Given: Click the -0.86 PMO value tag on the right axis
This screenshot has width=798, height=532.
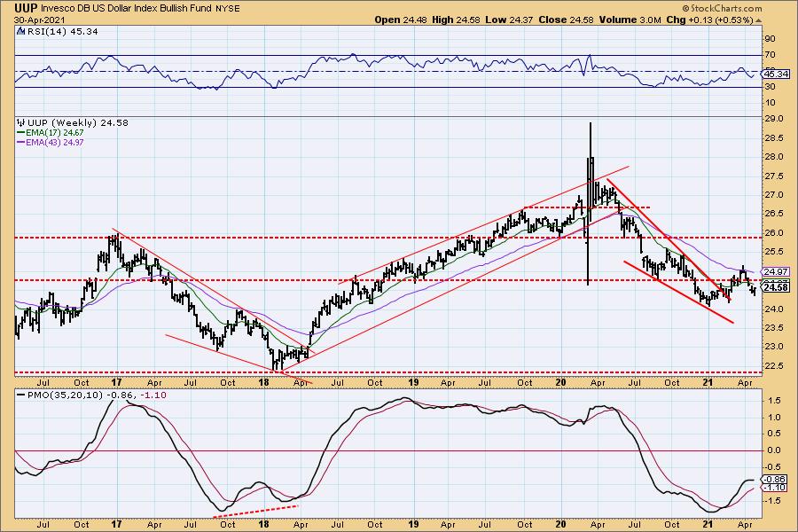Looking at the screenshot, I should 776,479.
